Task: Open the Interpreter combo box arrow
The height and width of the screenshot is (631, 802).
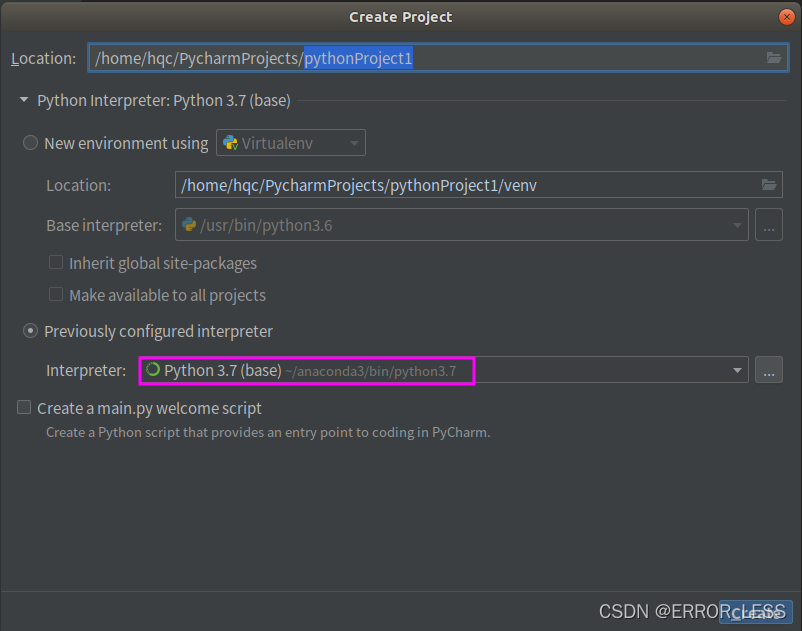Action: (x=737, y=370)
